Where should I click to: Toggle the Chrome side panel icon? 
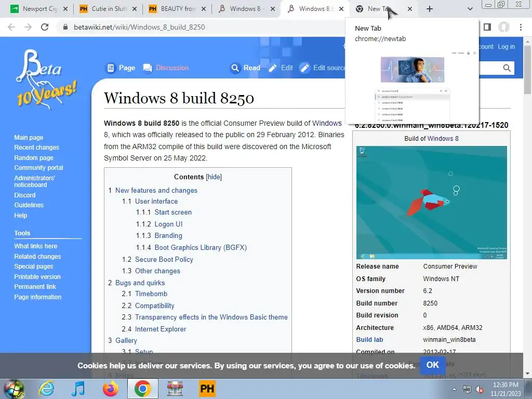pos(487,27)
